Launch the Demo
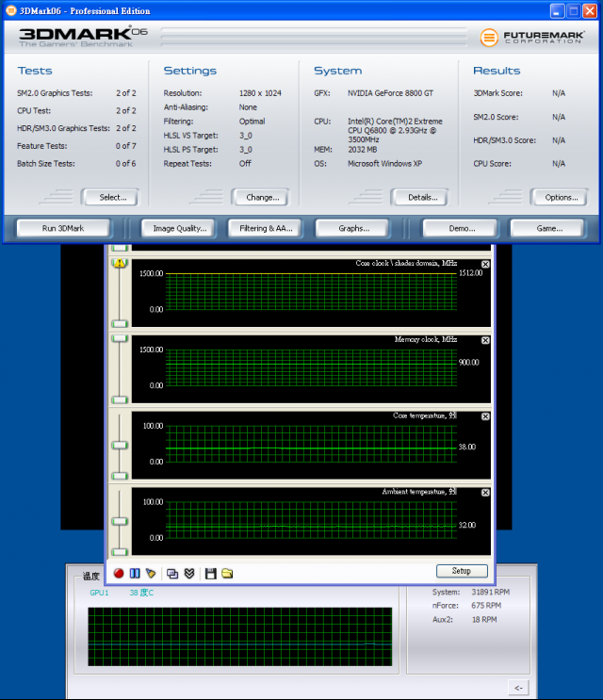Image resolution: width=603 pixels, height=700 pixels. tap(462, 228)
